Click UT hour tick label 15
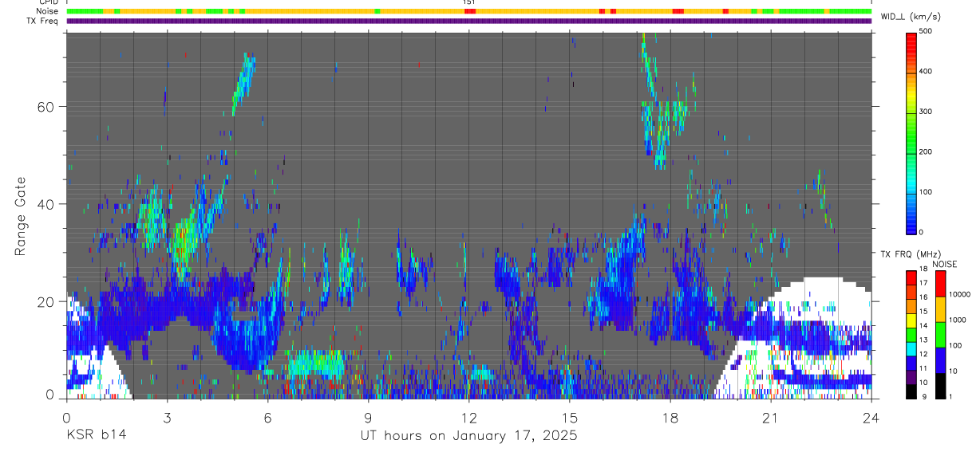The width and height of the screenshot is (980, 452). (x=570, y=417)
